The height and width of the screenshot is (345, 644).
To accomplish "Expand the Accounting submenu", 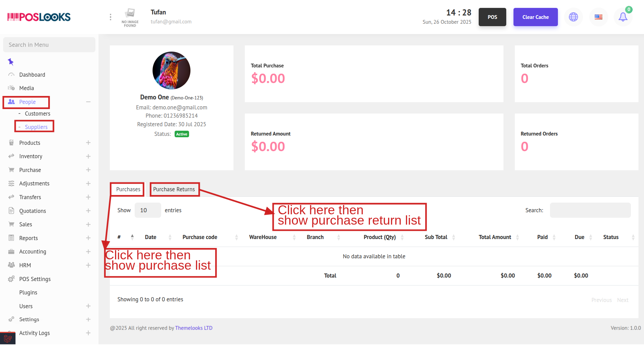I will pyautogui.click(x=88, y=252).
